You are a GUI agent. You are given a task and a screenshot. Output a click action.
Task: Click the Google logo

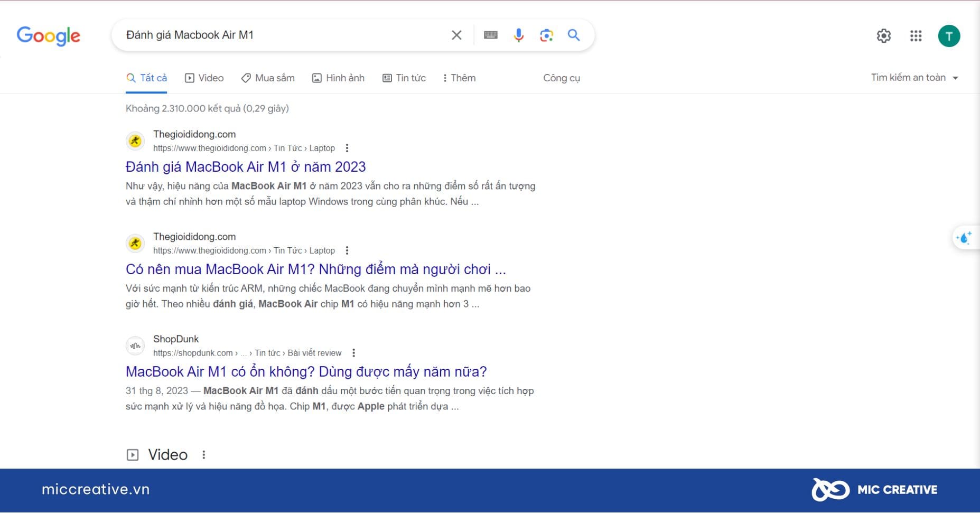point(49,36)
